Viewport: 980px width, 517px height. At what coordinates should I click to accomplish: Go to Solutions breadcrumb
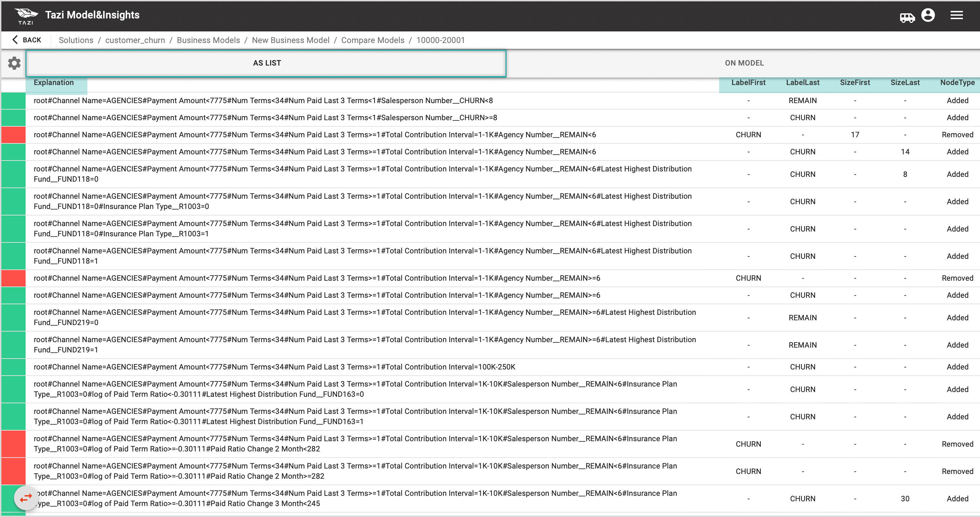pos(76,40)
